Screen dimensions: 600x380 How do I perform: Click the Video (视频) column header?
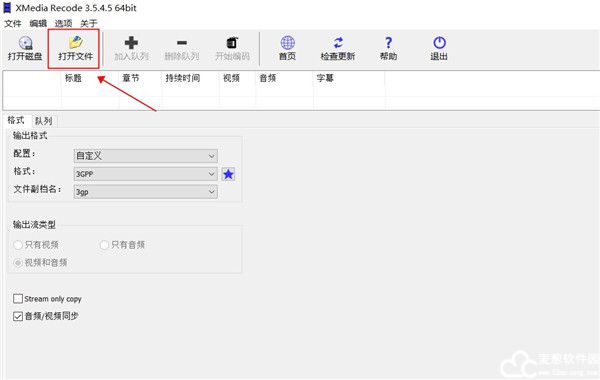tap(237, 78)
